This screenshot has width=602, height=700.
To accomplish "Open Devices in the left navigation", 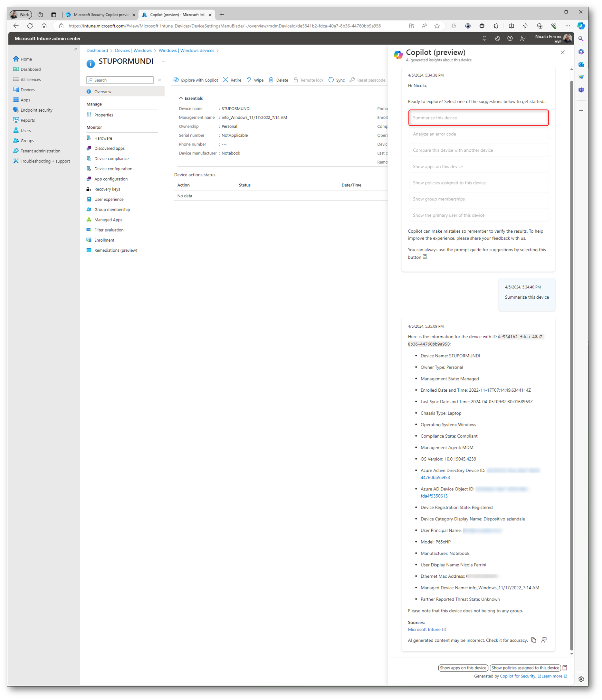I will pos(24,90).
